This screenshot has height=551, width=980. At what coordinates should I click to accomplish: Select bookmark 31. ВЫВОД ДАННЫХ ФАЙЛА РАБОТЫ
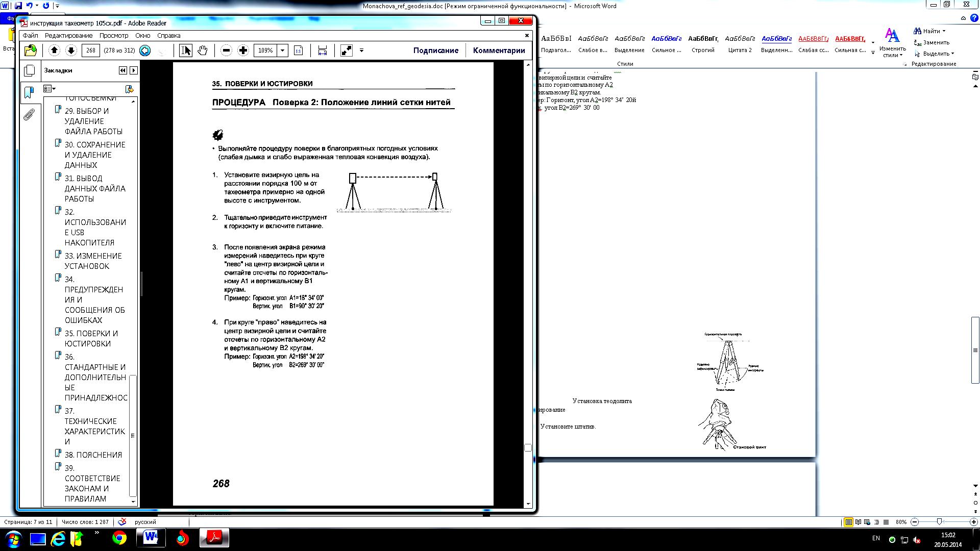click(x=95, y=188)
